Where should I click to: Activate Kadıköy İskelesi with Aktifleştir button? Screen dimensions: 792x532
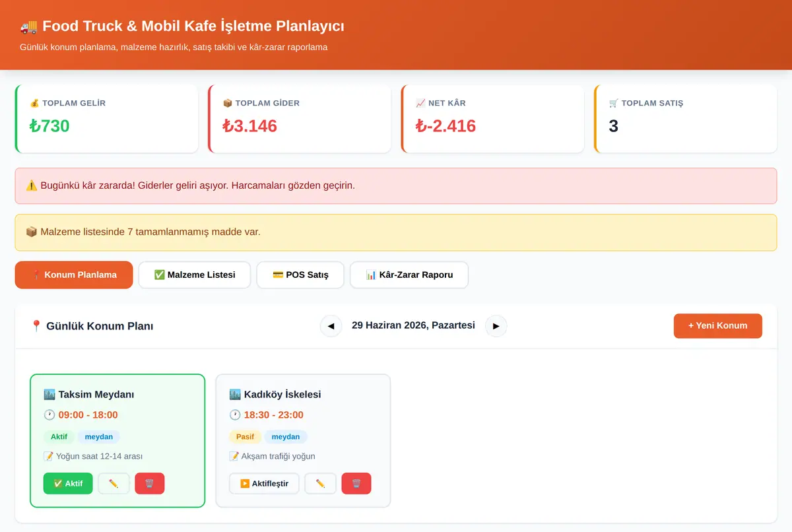coord(264,483)
